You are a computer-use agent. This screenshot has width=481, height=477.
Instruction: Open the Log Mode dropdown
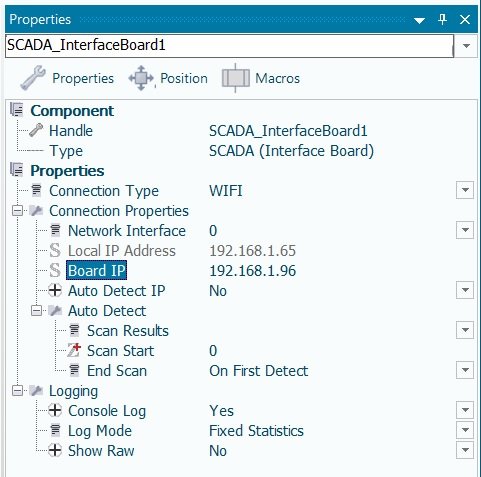click(465, 430)
